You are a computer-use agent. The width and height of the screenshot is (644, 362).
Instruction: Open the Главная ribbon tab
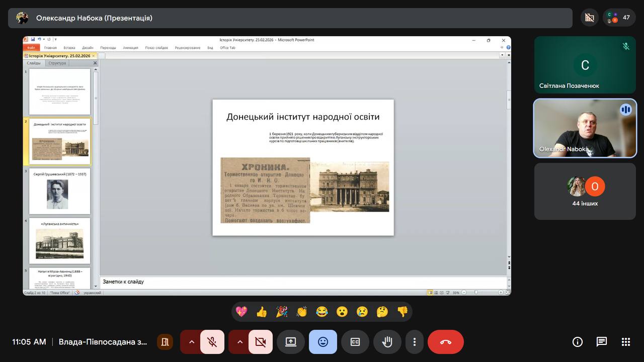point(50,48)
